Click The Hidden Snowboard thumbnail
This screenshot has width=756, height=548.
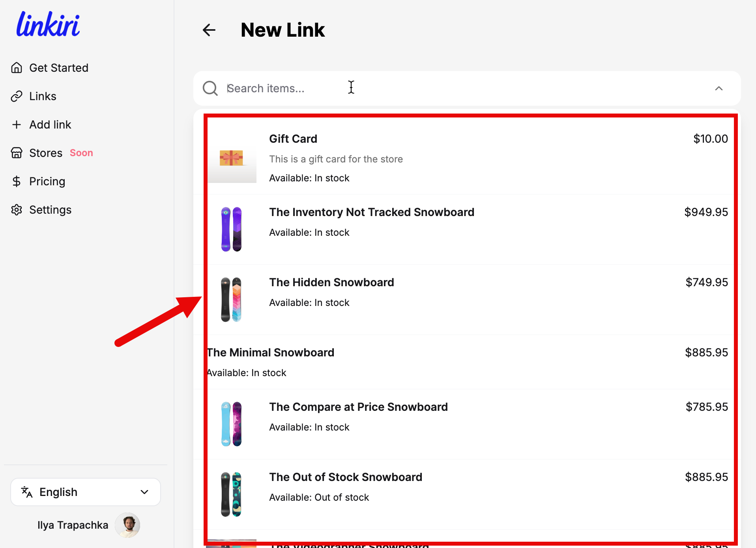click(x=232, y=299)
